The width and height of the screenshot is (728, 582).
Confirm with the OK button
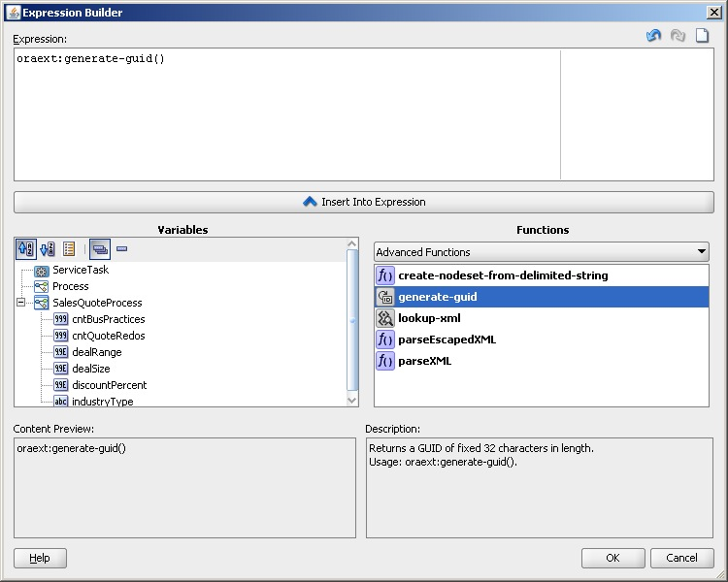(612, 558)
